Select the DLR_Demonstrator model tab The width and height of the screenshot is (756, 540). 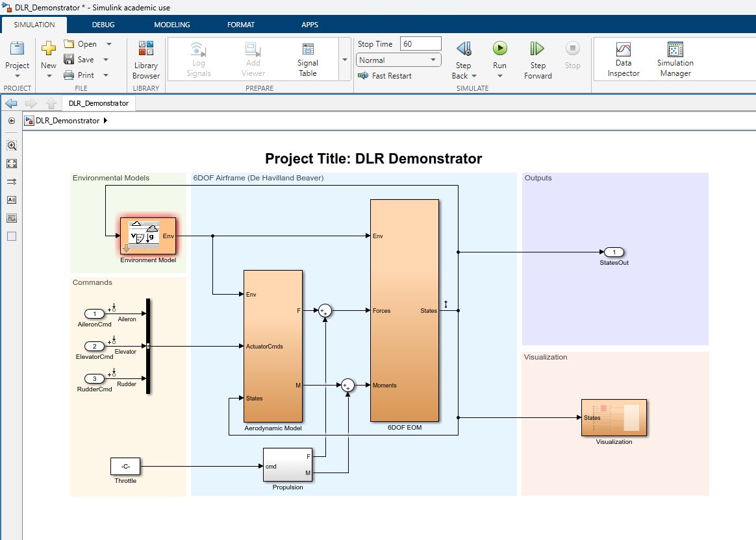coord(99,103)
